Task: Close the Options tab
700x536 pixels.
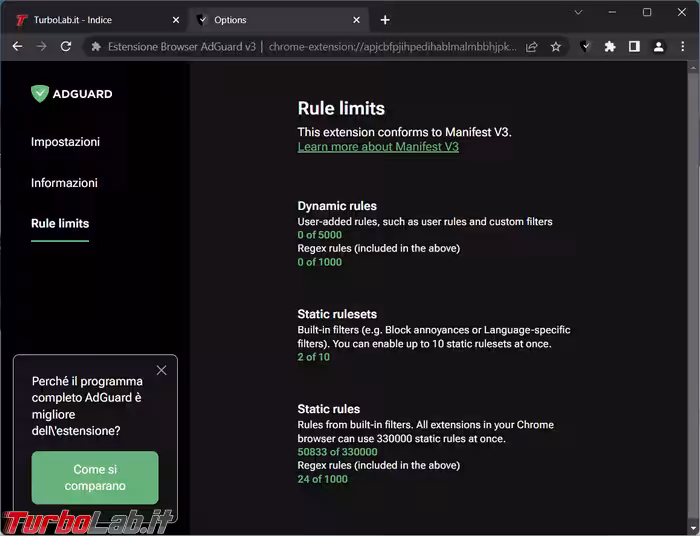Action: click(356, 20)
